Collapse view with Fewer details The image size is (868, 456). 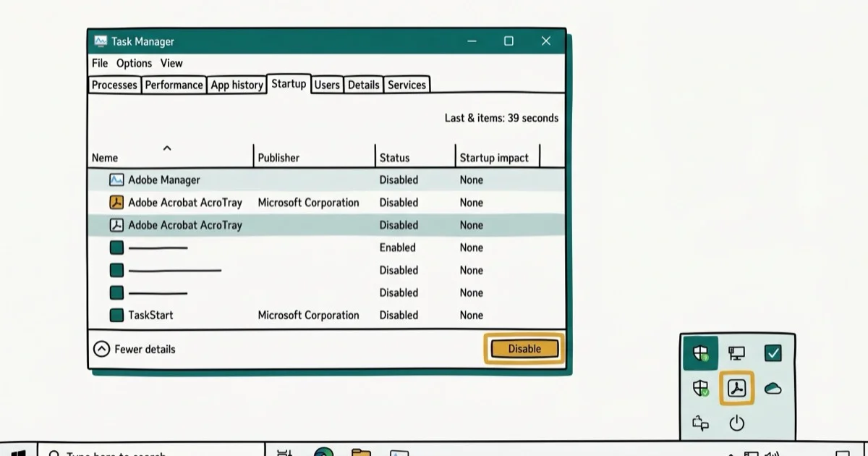(135, 349)
